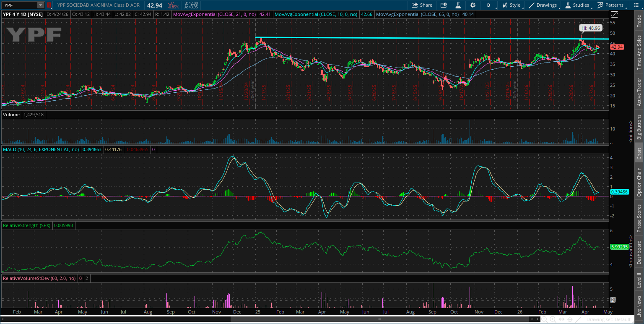
Task: Click the Volume study label
Action: click(10, 115)
